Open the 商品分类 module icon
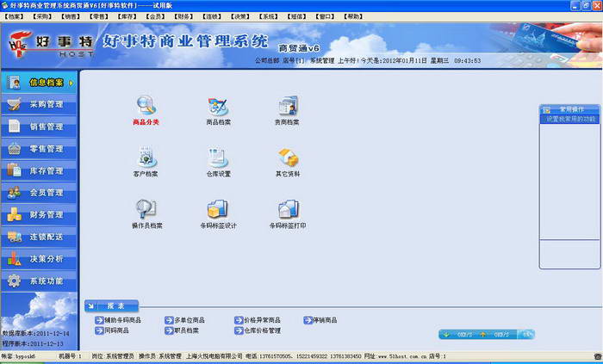 [x=146, y=106]
